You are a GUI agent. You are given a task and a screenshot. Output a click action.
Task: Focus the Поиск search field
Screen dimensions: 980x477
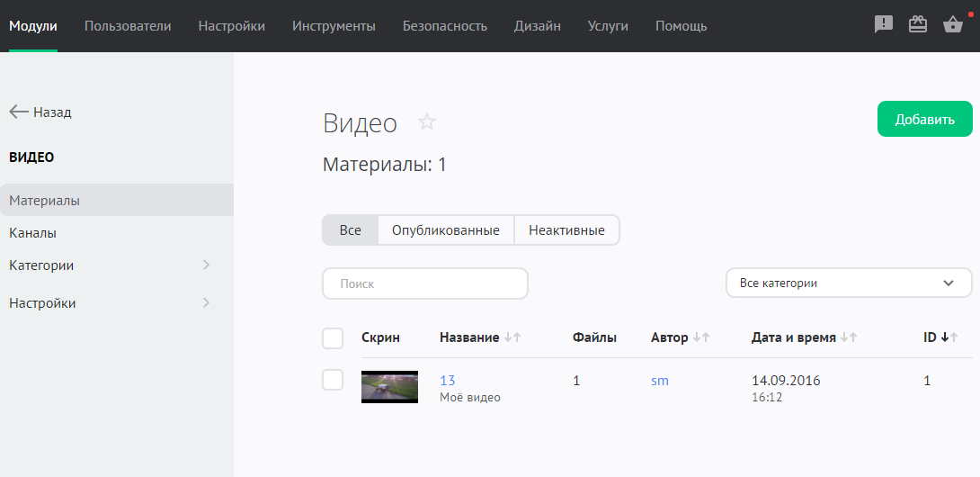424,283
